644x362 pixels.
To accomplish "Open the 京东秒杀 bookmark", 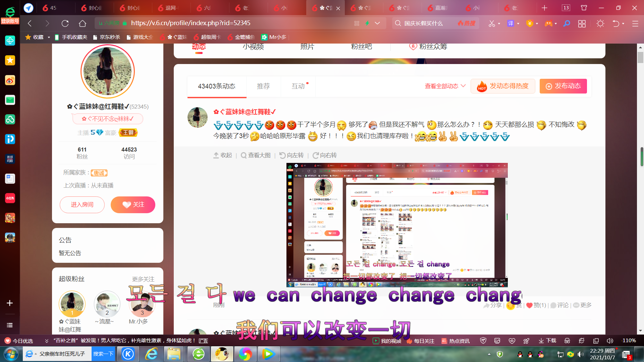I will (x=106, y=37).
